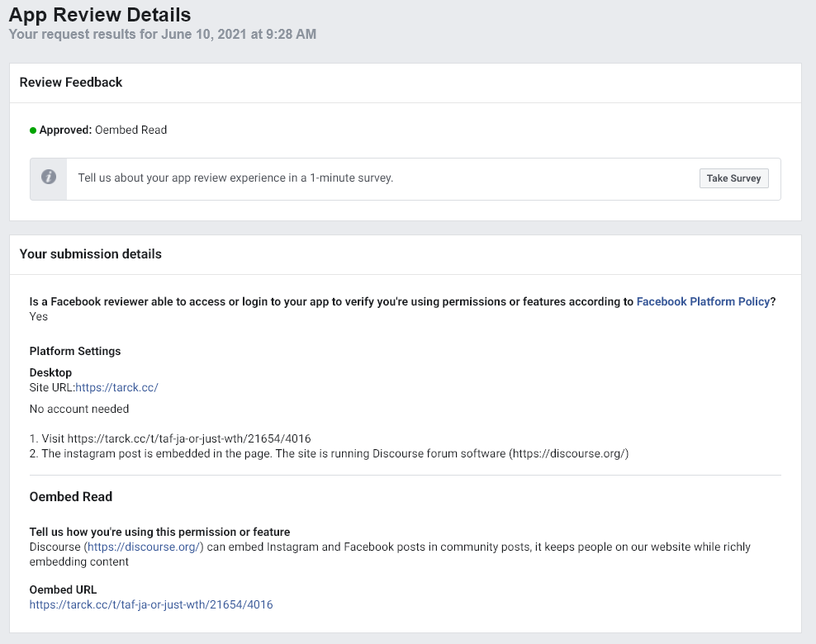Click the Yes answer text
The height and width of the screenshot is (644, 816).
click(x=39, y=317)
